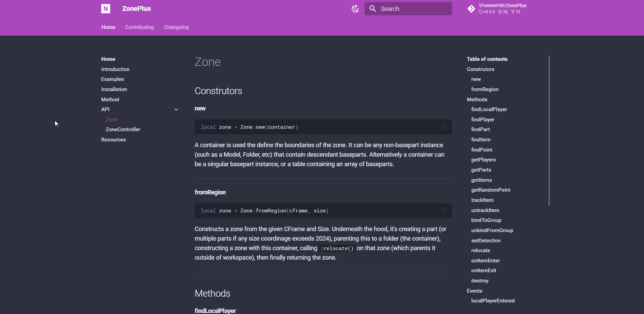Jump to getRandomPoint in table of contents
This screenshot has width=644, height=314.
(491, 190)
